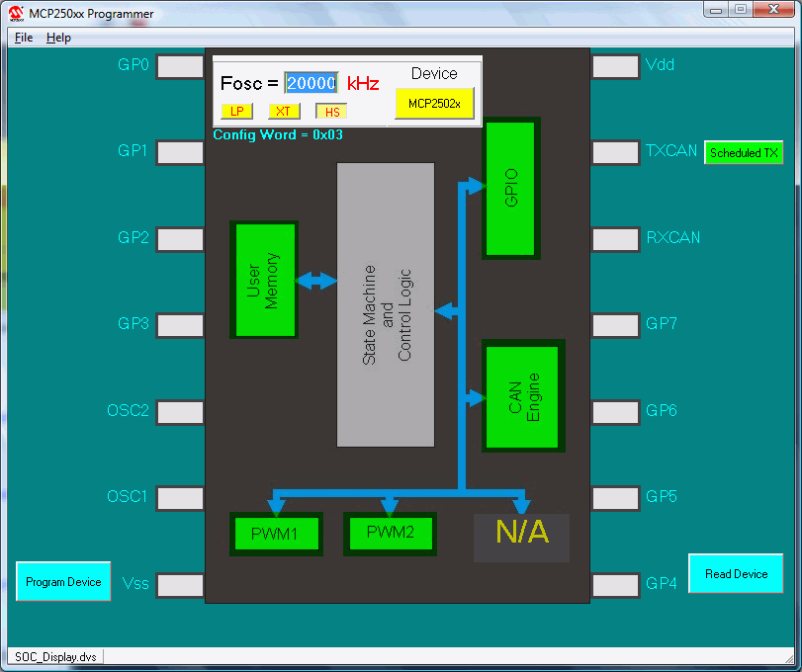Click the Program Device button

63,581
